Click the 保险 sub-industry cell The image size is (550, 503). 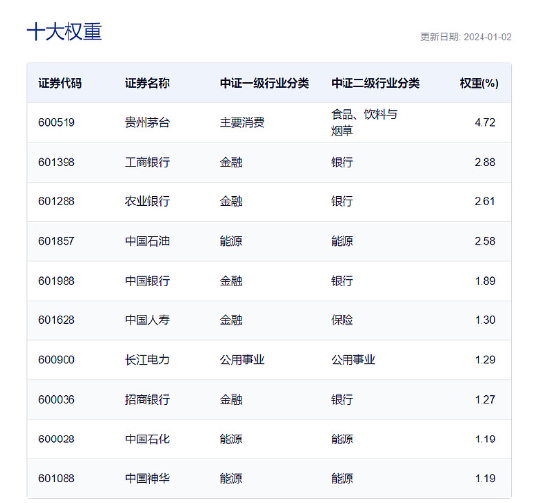point(342,320)
